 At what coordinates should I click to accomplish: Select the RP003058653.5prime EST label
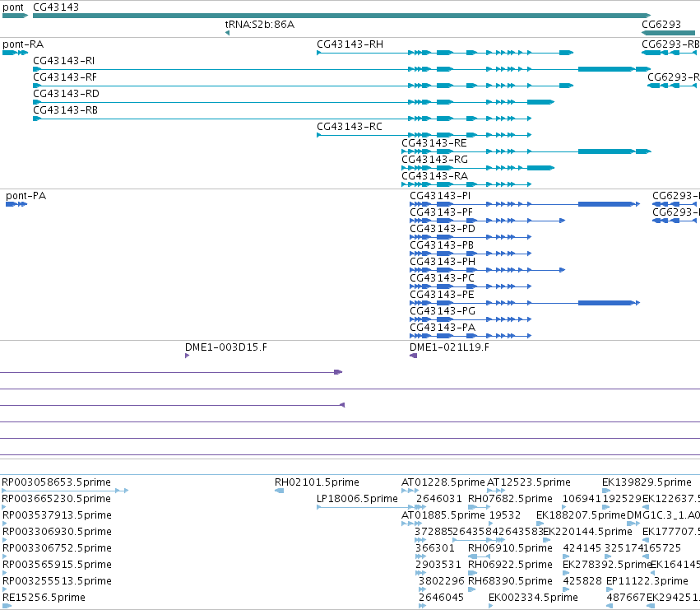[x=56, y=482]
